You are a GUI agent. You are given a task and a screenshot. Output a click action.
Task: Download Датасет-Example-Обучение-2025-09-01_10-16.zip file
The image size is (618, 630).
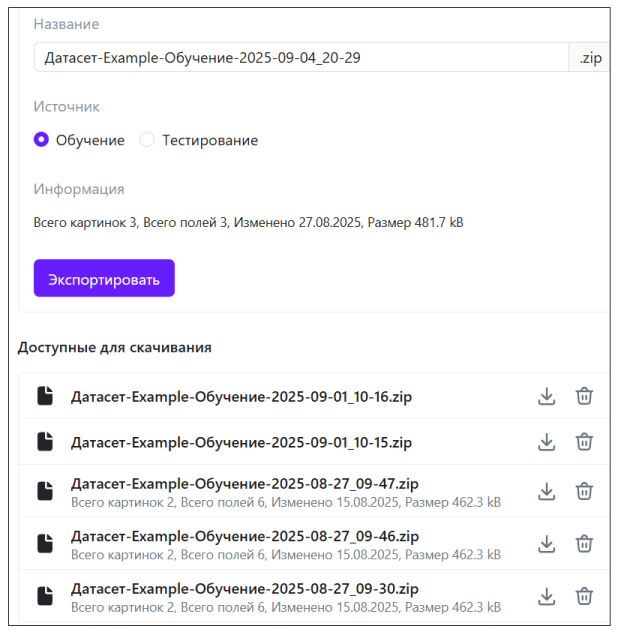(x=546, y=396)
